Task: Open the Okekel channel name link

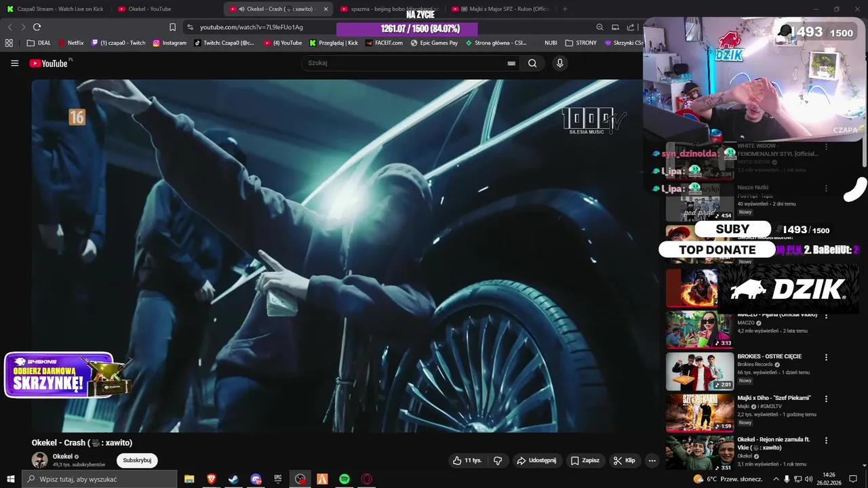Action: pos(62,457)
